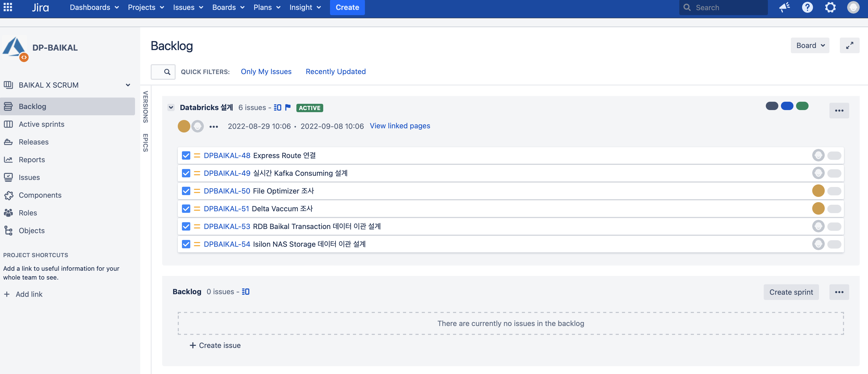Open the View linked pages link

click(x=400, y=126)
